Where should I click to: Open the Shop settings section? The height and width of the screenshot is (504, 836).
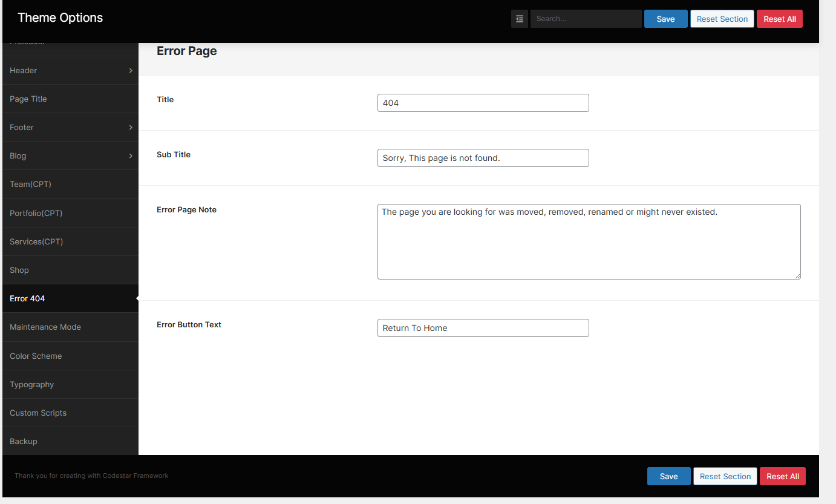[x=19, y=270]
